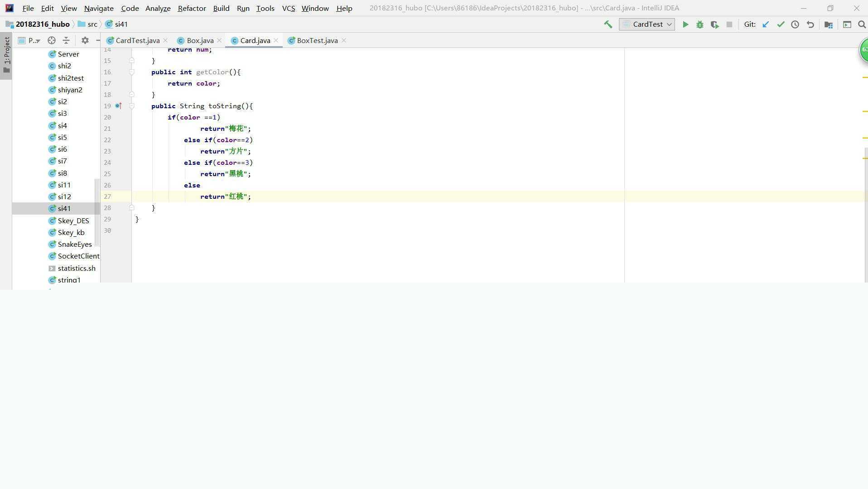Hide the Project panel with minus icon

click(98, 40)
